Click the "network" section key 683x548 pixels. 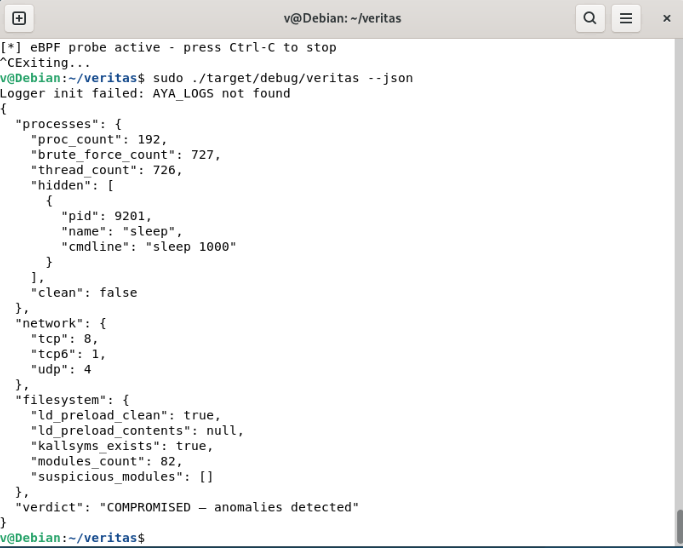(x=49, y=323)
